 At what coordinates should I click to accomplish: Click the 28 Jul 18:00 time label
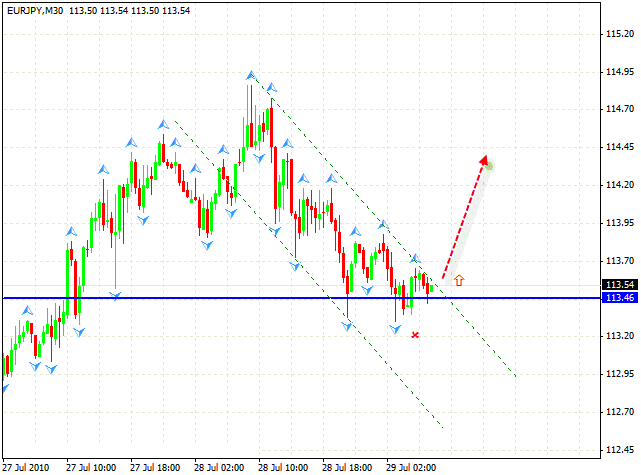347,467
